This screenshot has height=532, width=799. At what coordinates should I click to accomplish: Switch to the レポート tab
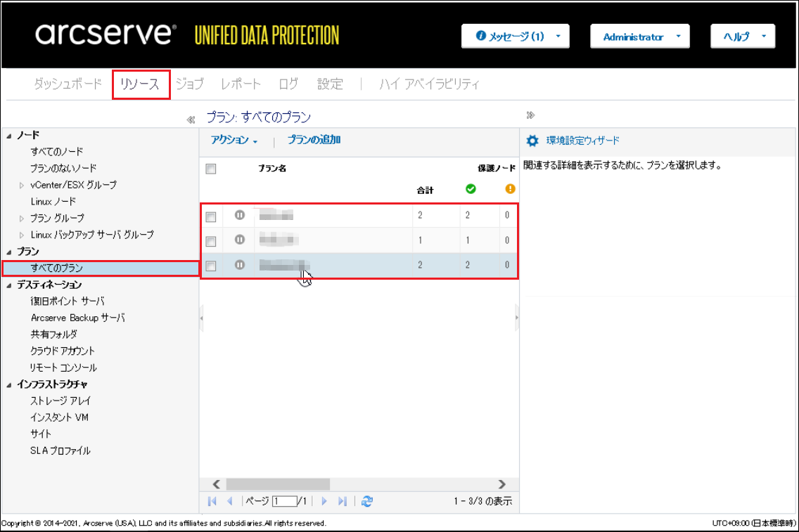tap(241, 84)
